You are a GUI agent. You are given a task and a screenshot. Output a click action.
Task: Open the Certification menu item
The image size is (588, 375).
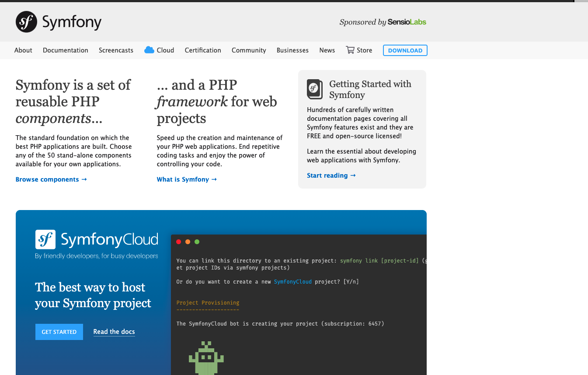pyautogui.click(x=203, y=50)
